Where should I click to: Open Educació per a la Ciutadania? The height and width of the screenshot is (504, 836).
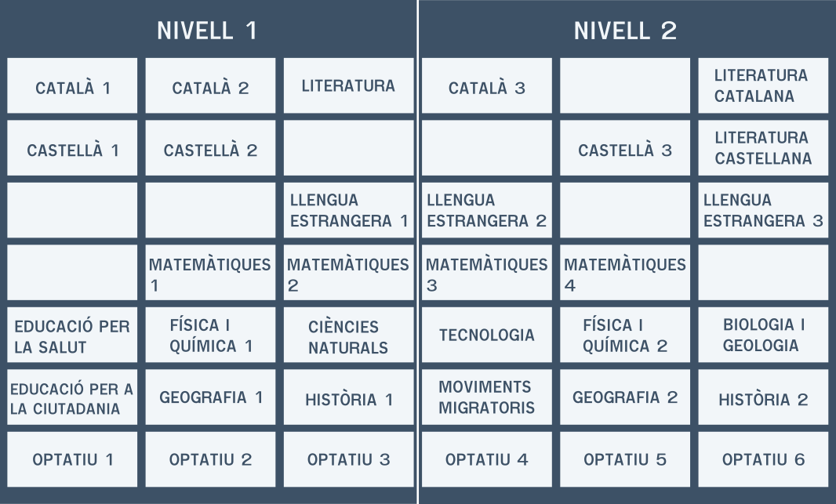click(x=72, y=397)
